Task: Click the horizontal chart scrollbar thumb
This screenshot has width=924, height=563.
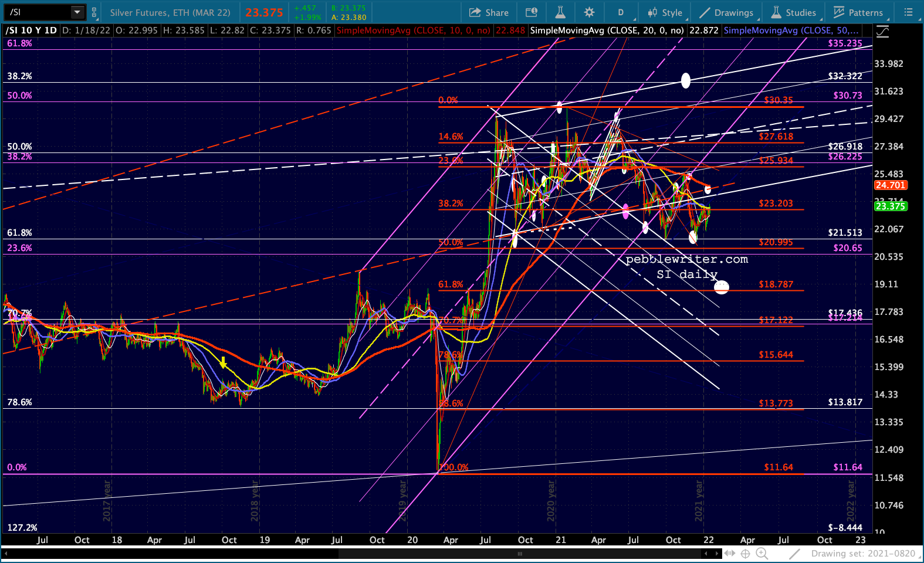Action: point(519,554)
